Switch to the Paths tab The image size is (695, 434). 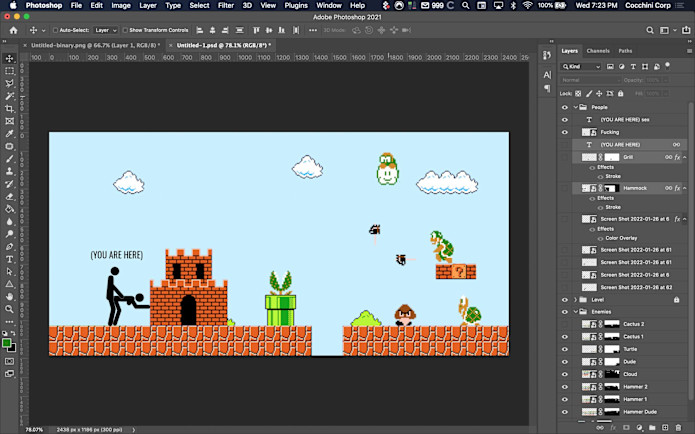point(625,51)
